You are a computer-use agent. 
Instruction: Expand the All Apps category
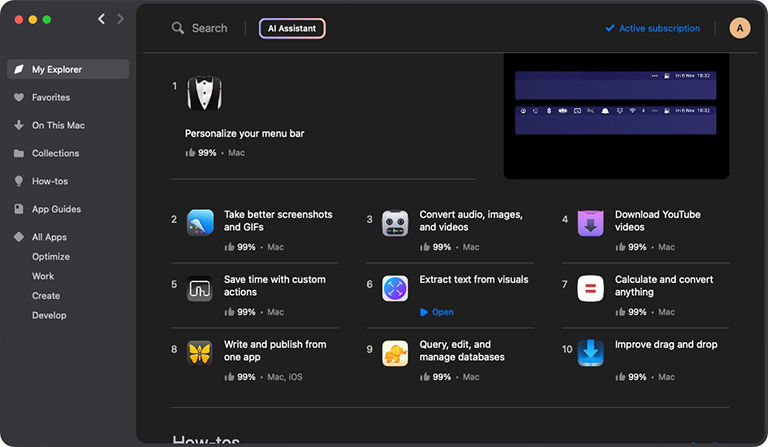point(49,238)
